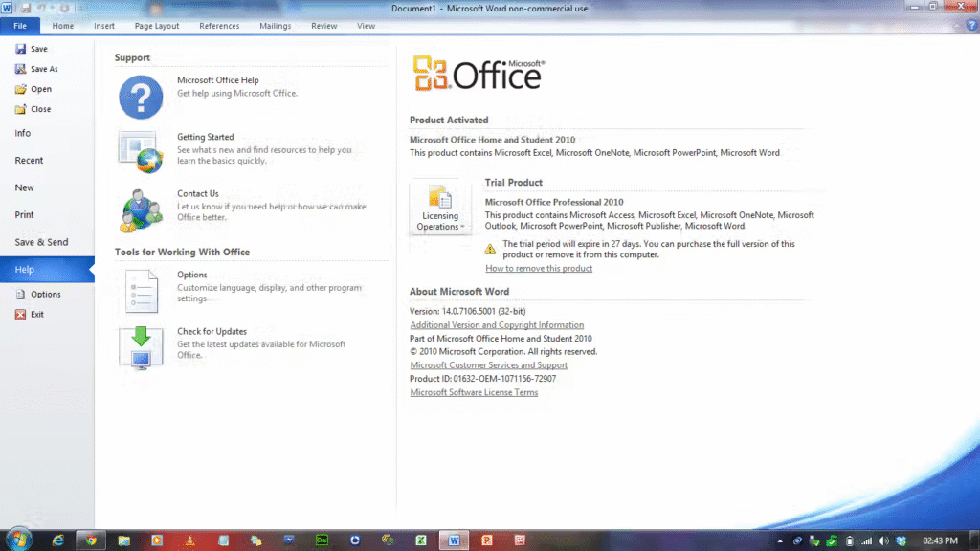980x551 pixels.
Task: Click the Microsoft Office Help question mark icon
Action: [x=141, y=98]
